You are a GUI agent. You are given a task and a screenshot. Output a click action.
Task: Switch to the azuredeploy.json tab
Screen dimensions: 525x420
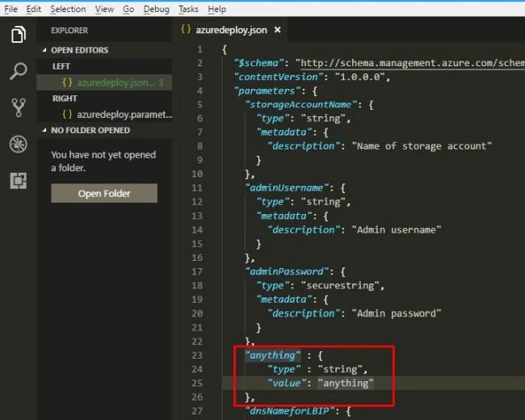(x=231, y=30)
